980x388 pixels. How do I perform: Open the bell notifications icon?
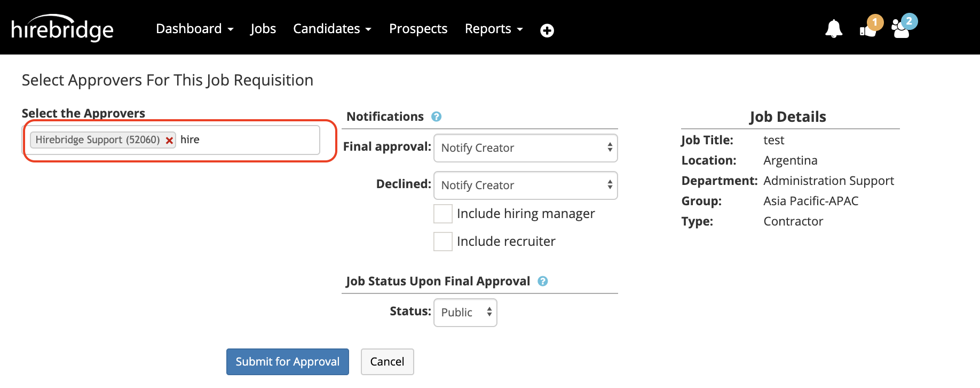[x=833, y=29]
